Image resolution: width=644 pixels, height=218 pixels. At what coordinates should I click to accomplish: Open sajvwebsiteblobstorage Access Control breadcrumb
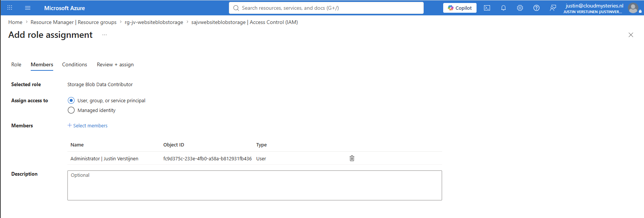245,22
